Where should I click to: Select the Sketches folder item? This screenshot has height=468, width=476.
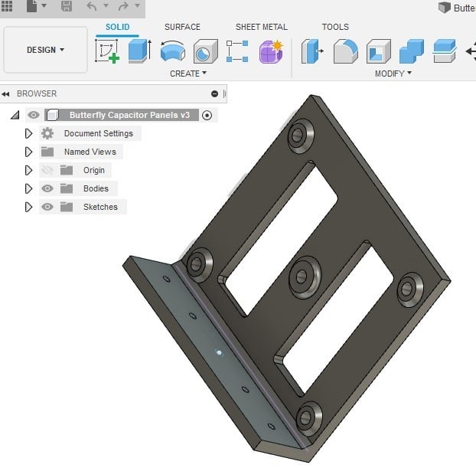pos(100,207)
